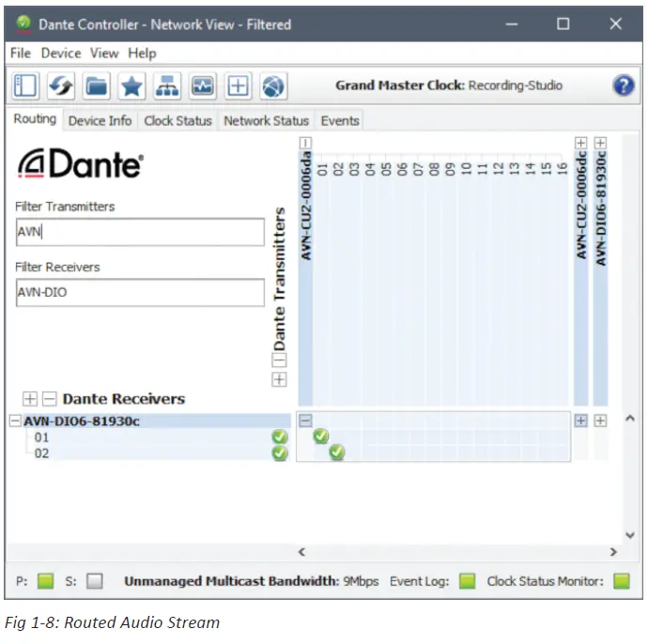Click the Grand Master Clock Recording-Studio text
The width and height of the screenshot is (648, 644).
449,85
